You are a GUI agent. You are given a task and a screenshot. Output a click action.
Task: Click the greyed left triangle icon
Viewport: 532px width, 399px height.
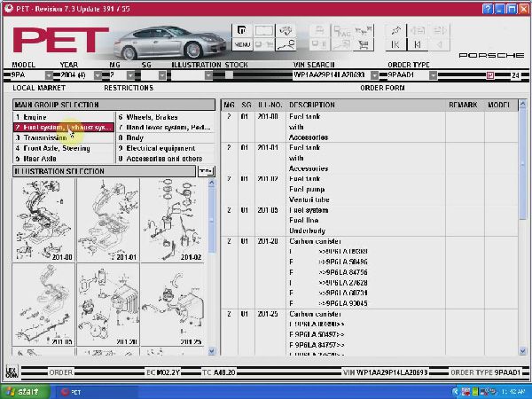440,44
